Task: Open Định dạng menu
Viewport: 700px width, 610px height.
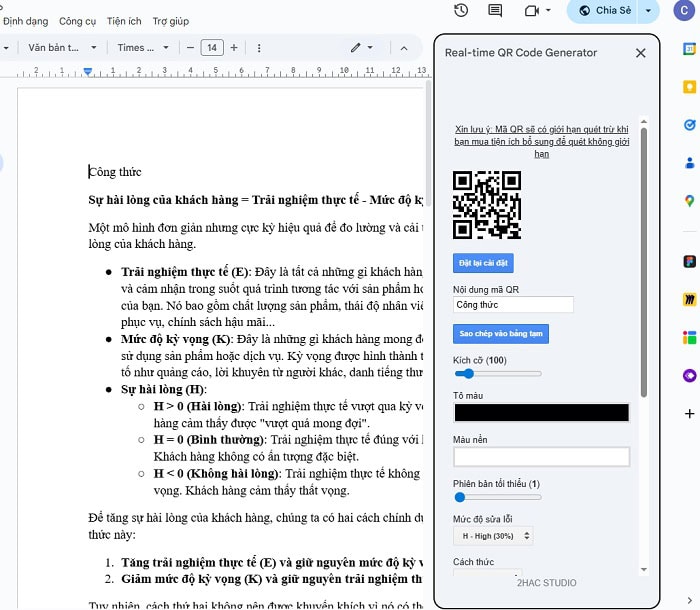Action: pyautogui.click(x=25, y=21)
